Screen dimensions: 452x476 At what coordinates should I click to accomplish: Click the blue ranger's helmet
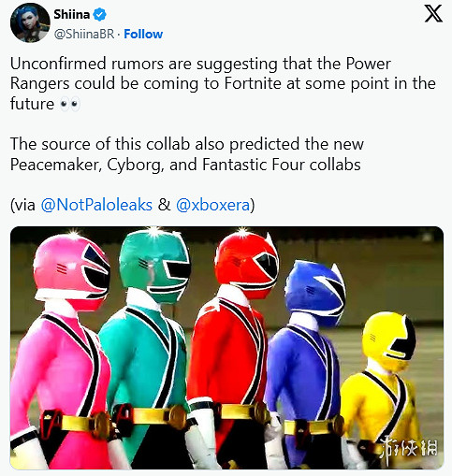(x=315, y=292)
